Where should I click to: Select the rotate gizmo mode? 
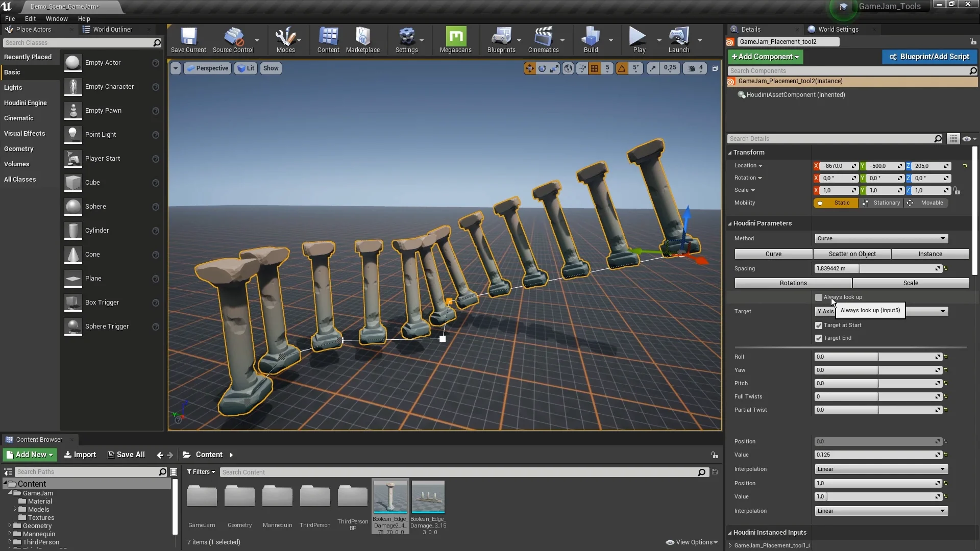pyautogui.click(x=542, y=68)
